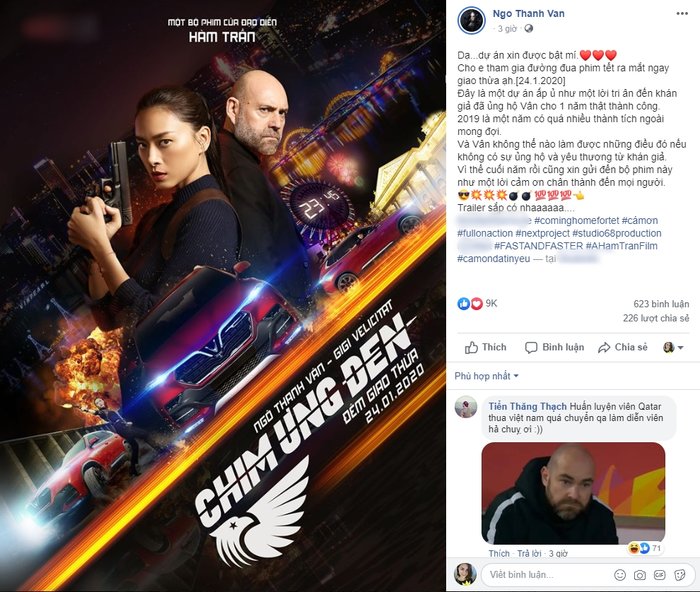Screen dimensions: 700x592
Task: Attach a photo using the camera icon
Action: coord(640,575)
